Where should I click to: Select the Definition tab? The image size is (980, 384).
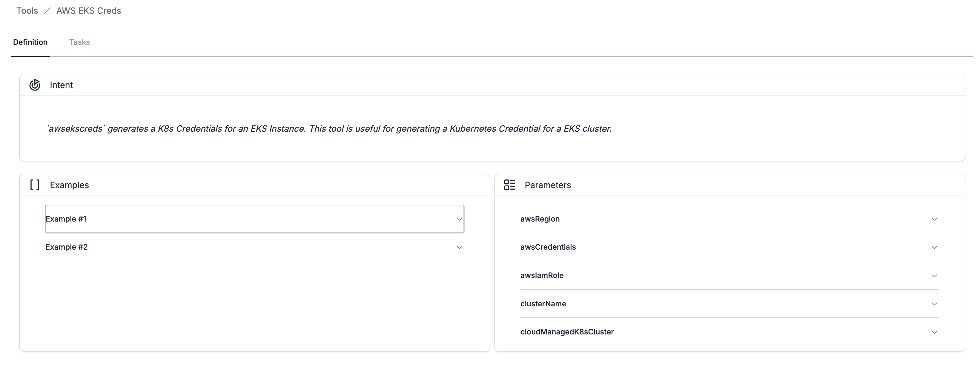click(x=30, y=42)
